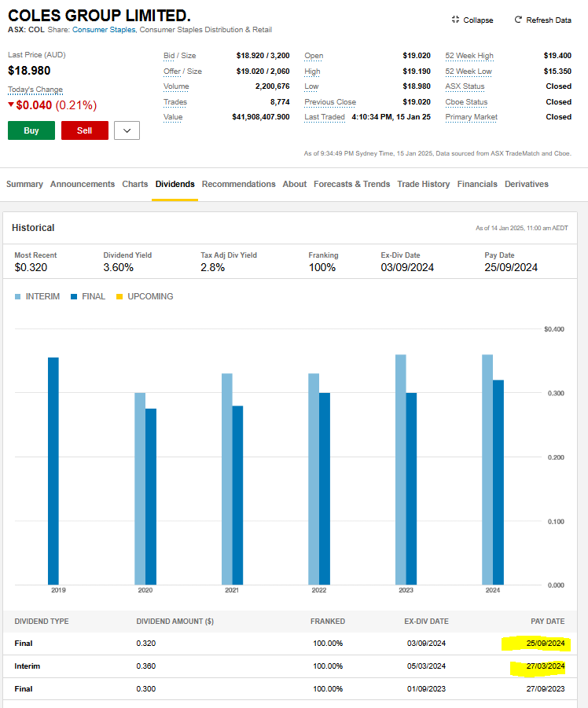Viewport: 588px width, 708px height.
Task: Switch to the Summary tab
Action: tap(24, 184)
